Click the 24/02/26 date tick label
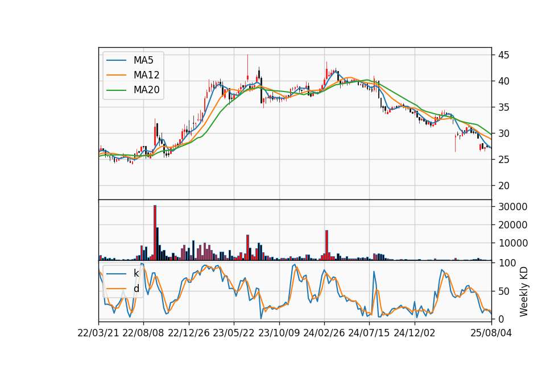 (324, 333)
